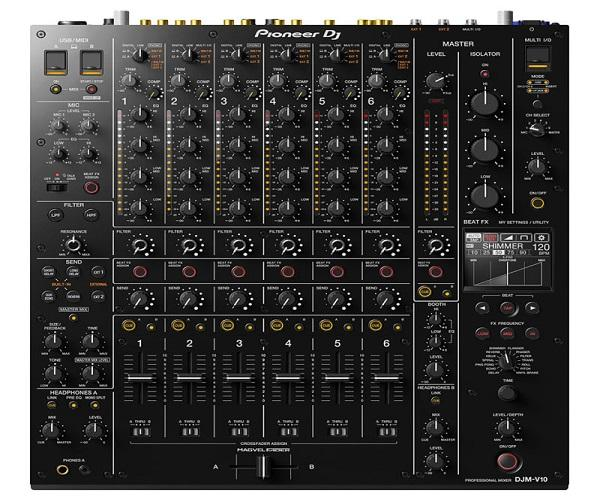The height and width of the screenshot is (500, 600).
Task: Click the MASTER LEVEL knob
Action: tap(435, 80)
